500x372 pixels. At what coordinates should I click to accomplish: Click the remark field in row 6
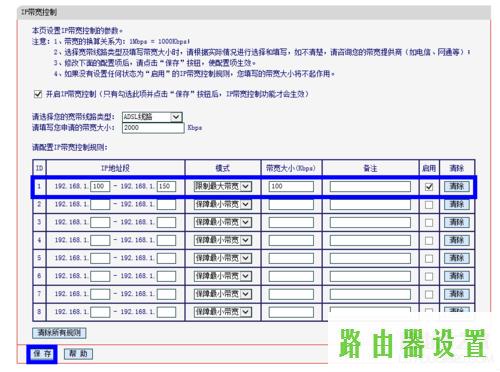(370, 276)
